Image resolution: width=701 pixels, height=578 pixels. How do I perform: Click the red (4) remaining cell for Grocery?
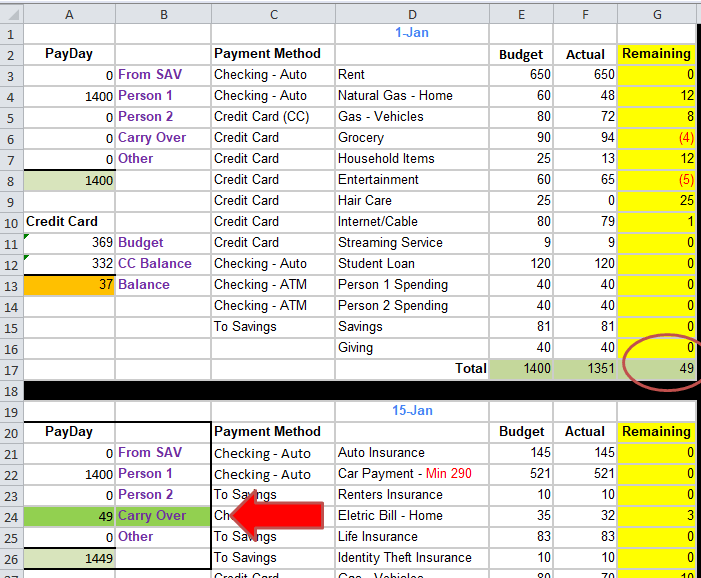tap(656, 138)
